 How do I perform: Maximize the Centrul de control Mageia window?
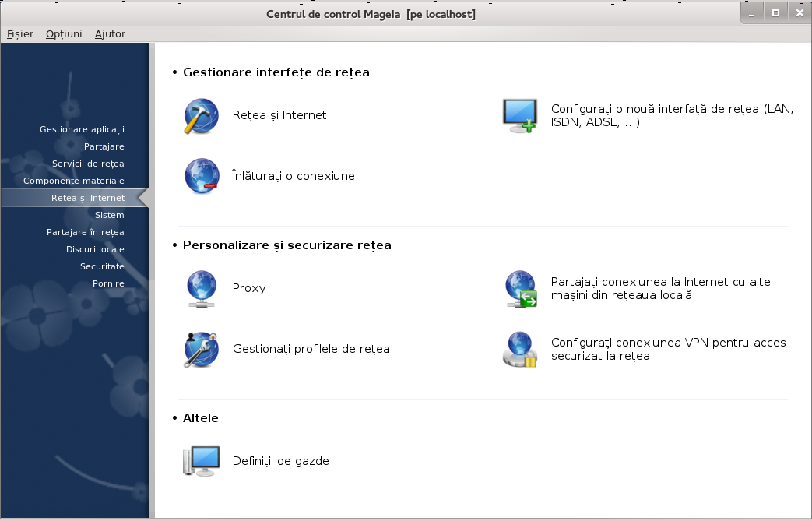pyautogui.click(x=775, y=13)
